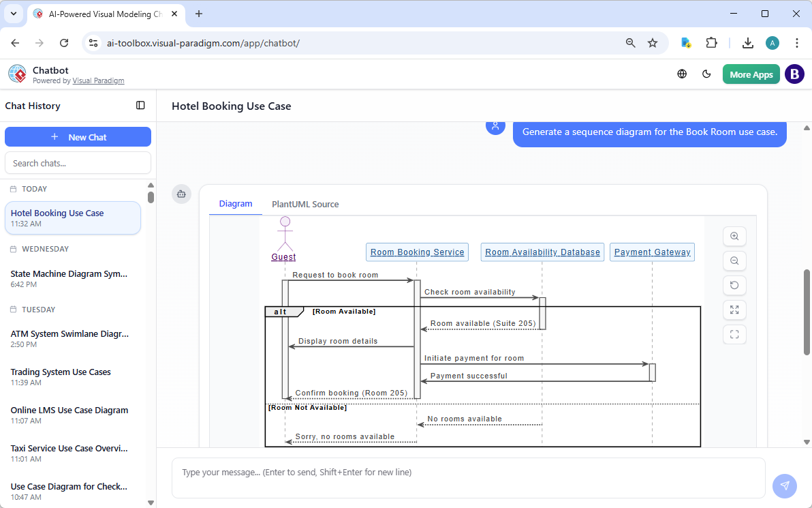This screenshot has height=508, width=812.
Task: Open the language globe selector
Action: [x=682, y=74]
